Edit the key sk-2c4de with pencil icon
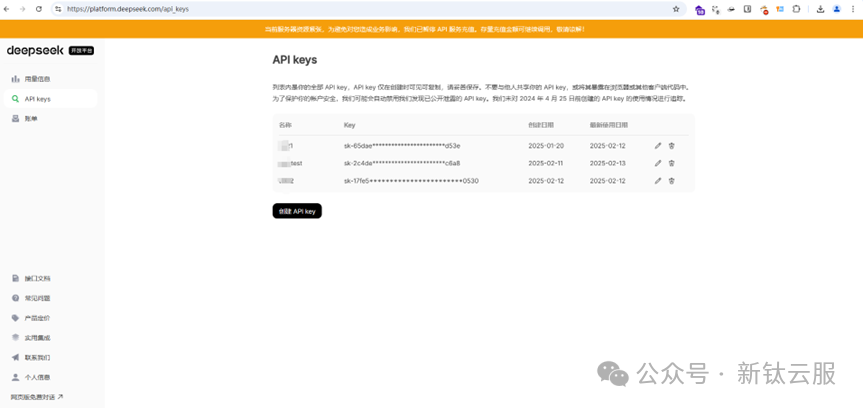863x408 pixels. coord(658,163)
